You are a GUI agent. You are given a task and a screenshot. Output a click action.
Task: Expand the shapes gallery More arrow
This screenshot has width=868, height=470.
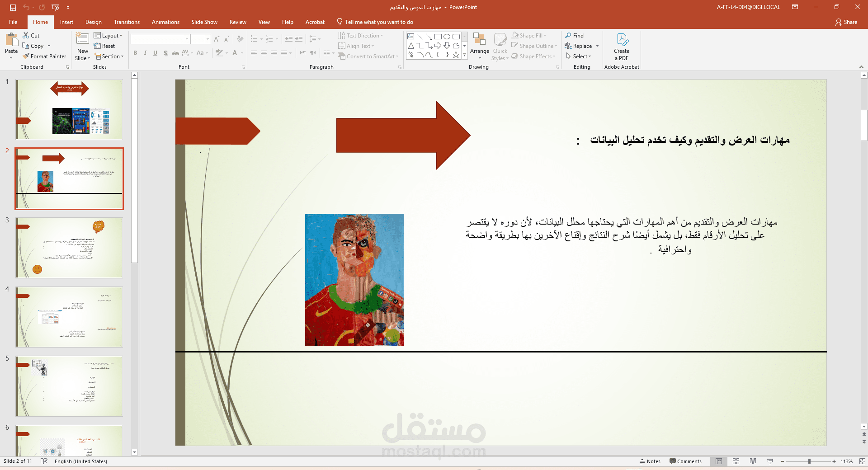click(x=464, y=55)
